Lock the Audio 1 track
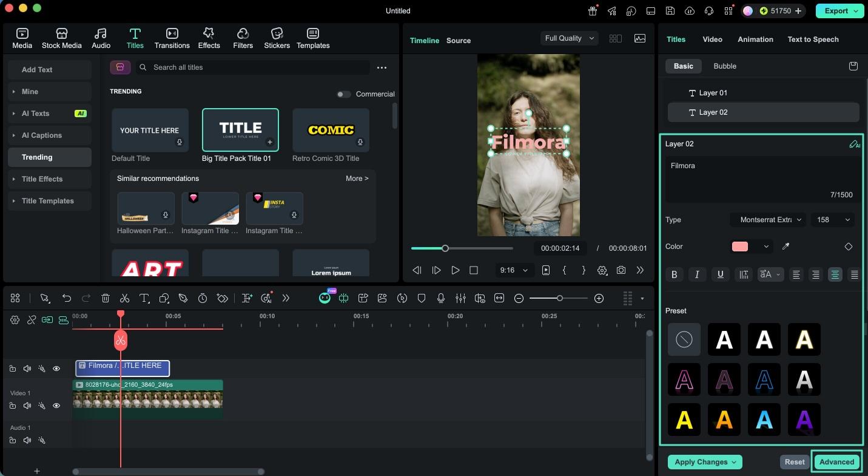The image size is (868, 476). [x=12, y=440]
